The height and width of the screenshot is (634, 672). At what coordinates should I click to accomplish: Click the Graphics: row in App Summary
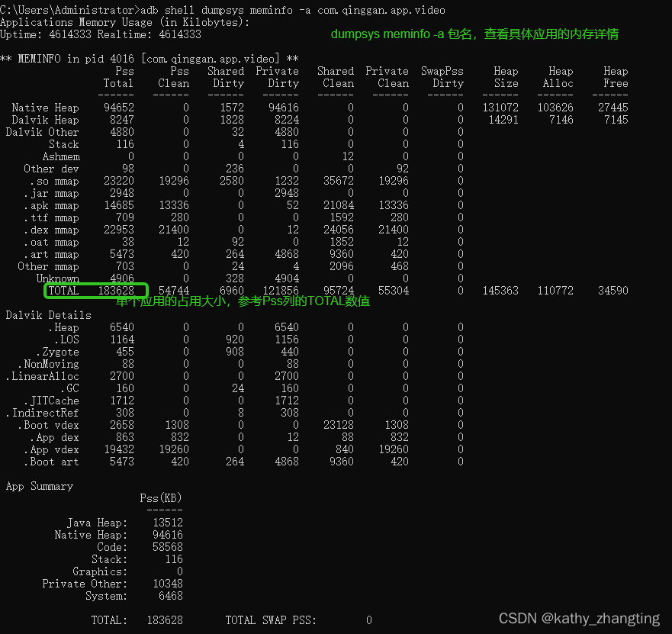127,572
